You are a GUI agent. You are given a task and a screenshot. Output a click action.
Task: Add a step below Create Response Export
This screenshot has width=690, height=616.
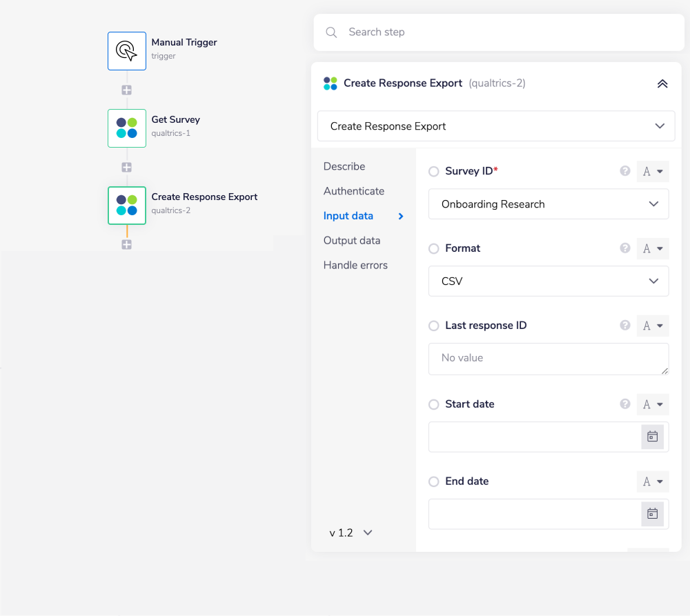point(126,244)
